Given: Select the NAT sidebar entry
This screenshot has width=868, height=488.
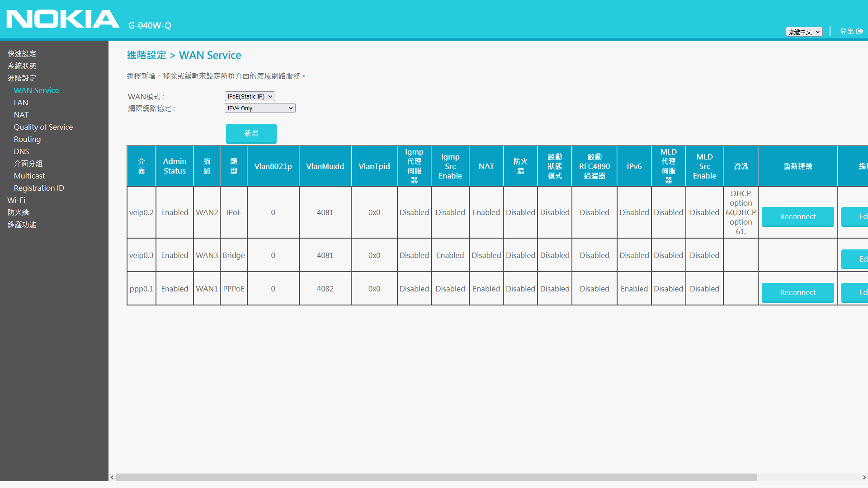Looking at the screenshot, I should [21, 115].
